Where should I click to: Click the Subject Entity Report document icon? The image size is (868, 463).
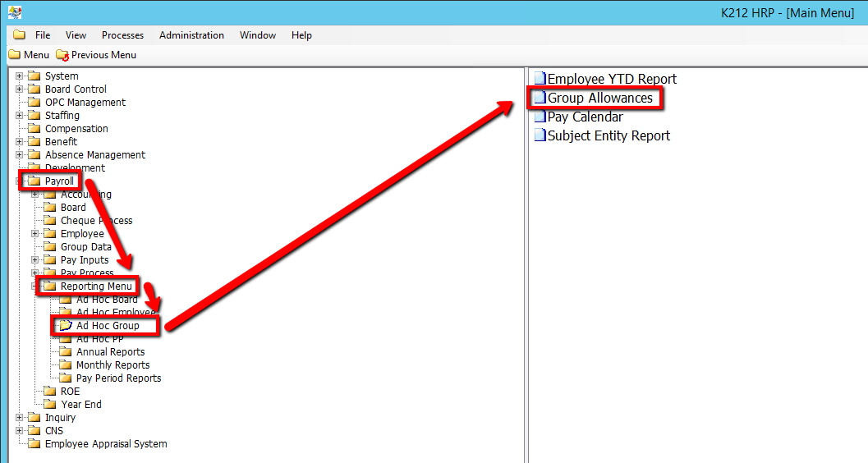coord(540,136)
